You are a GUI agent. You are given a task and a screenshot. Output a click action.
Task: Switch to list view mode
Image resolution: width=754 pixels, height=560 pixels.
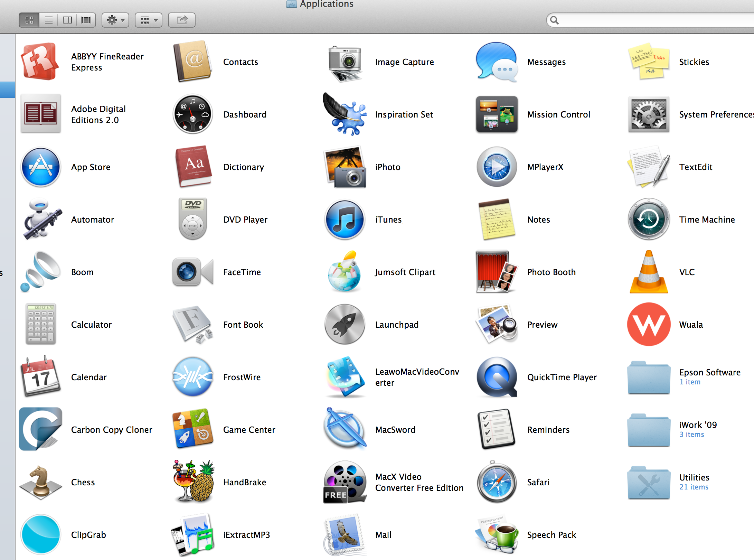49,20
